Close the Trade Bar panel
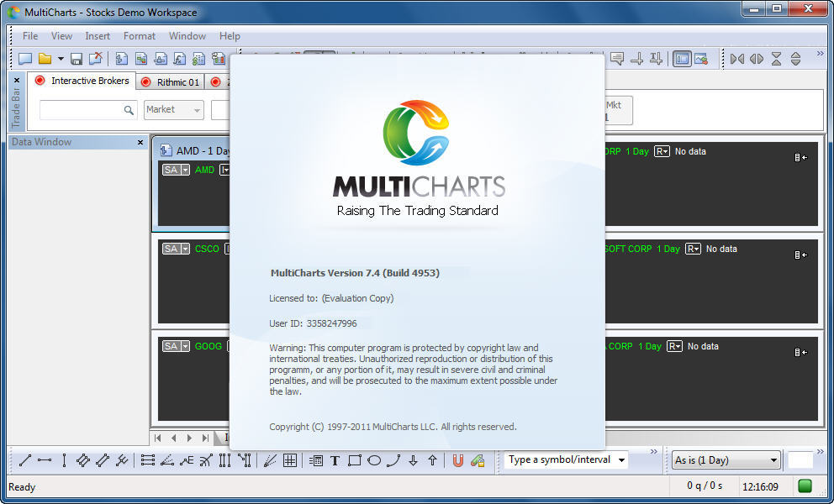This screenshot has width=834, height=504. point(17,81)
